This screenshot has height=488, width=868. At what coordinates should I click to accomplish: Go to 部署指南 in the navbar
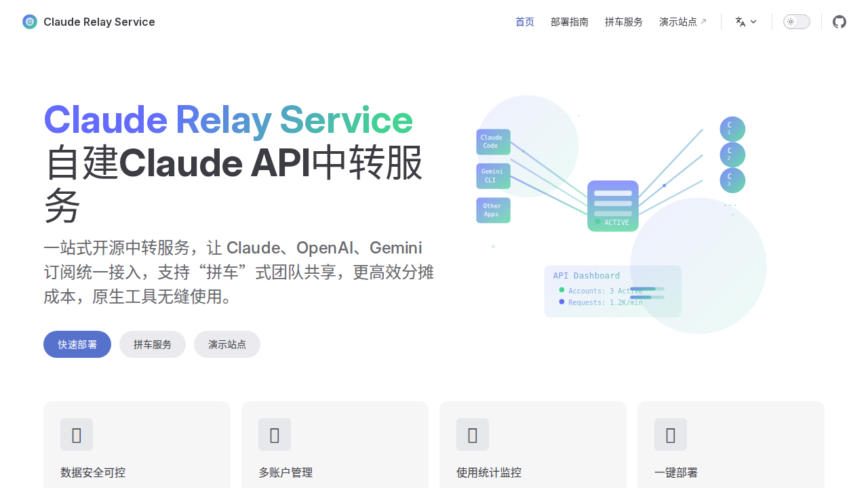click(570, 22)
